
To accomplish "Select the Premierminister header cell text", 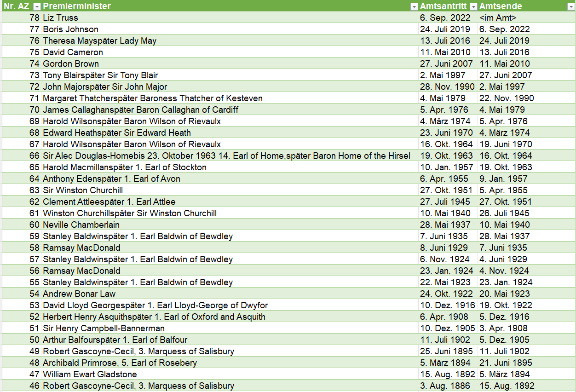I will 77,6.
